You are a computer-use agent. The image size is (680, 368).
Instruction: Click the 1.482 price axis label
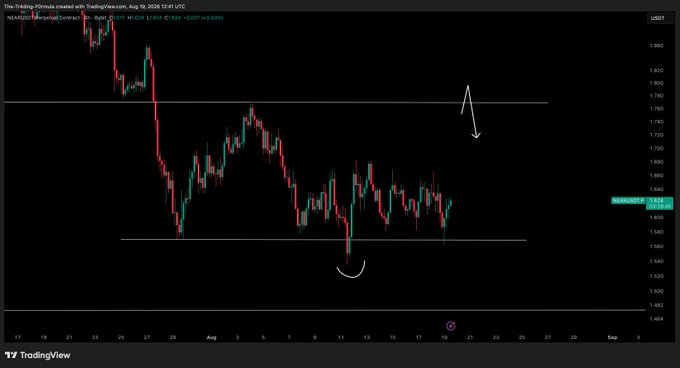[x=657, y=305]
